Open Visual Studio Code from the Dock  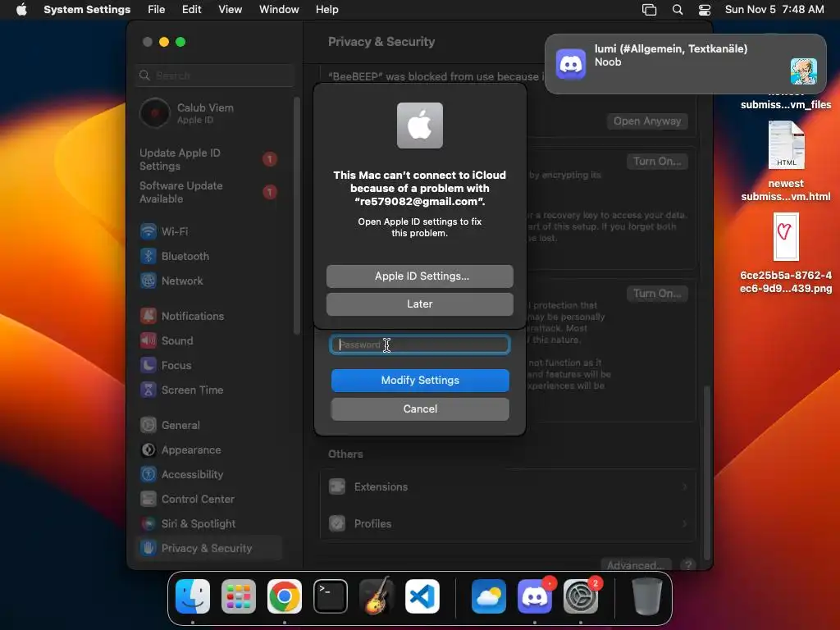(x=422, y=596)
